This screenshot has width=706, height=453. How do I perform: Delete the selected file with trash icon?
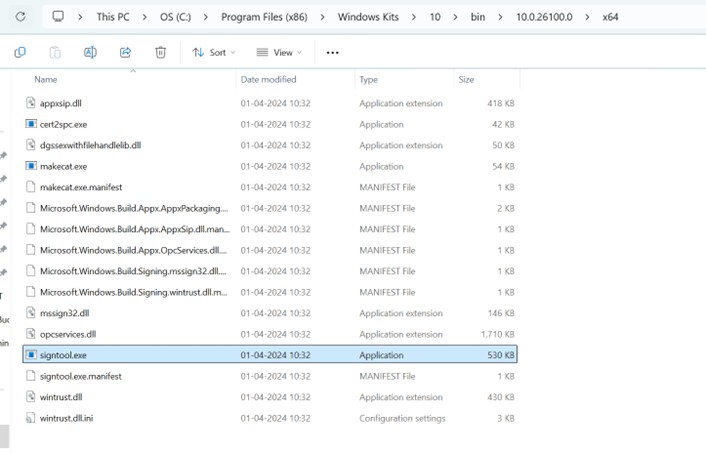pyautogui.click(x=160, y=53)
